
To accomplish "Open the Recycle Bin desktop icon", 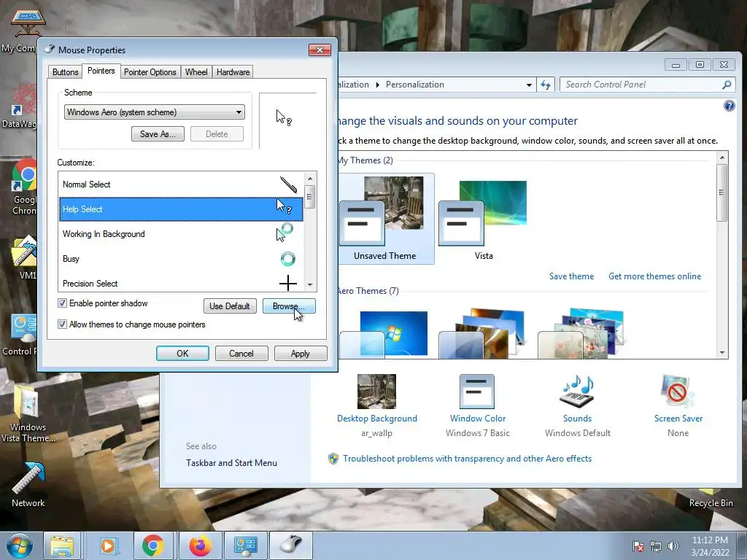I will pyautogui.click(x=711, y=497).
